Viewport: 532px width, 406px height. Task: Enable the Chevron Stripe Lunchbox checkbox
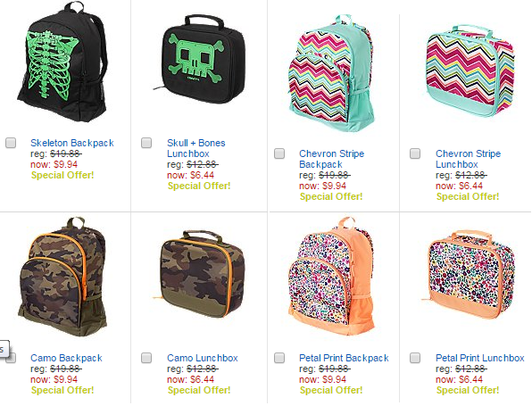coord(415,153)
